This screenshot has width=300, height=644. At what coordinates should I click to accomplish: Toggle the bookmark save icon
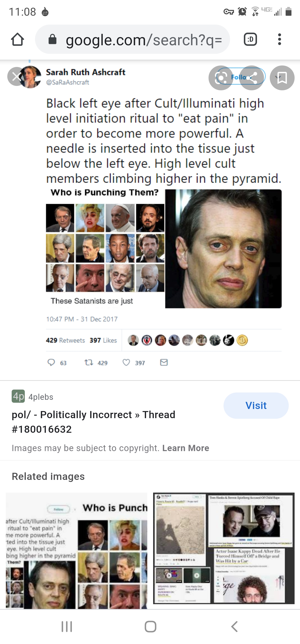coord(282,78)
